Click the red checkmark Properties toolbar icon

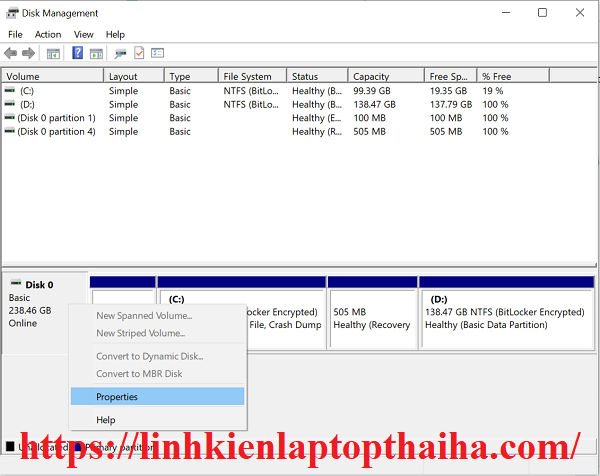[x=139, y=53]
